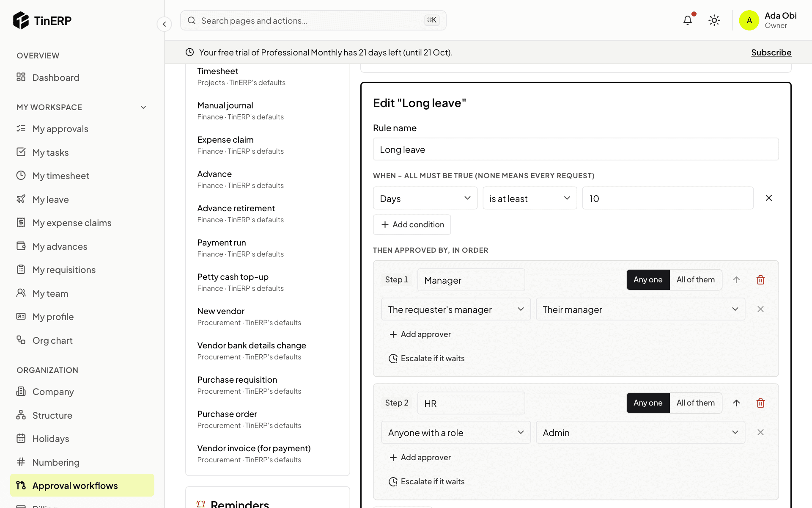Click Add condition button
This screenshot has height=508, width=812.
point(412,225)
